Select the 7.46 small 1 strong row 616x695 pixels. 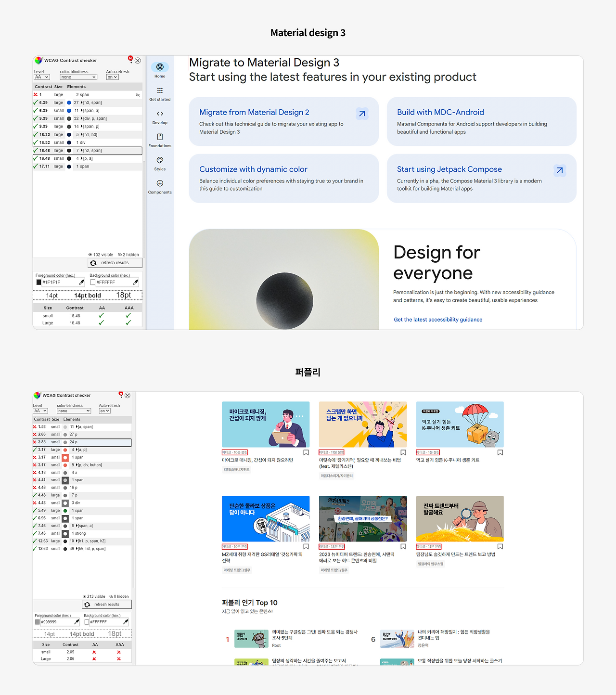tap(82, 533)
